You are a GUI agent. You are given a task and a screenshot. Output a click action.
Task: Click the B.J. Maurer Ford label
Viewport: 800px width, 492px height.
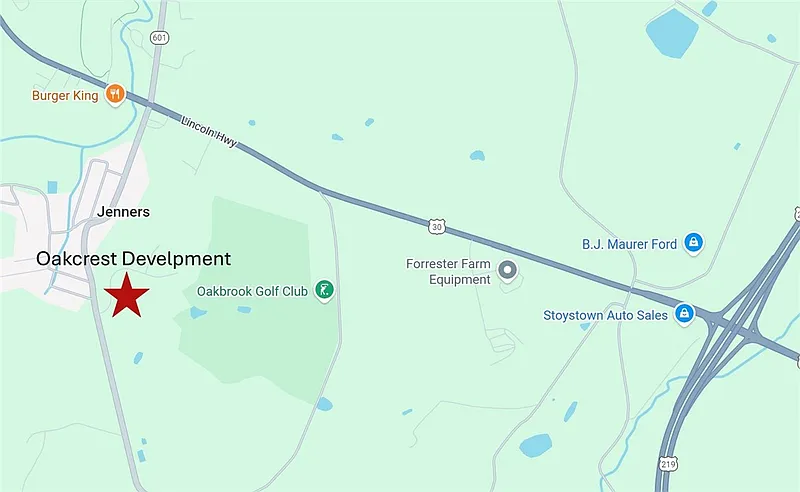pos(629,244)
